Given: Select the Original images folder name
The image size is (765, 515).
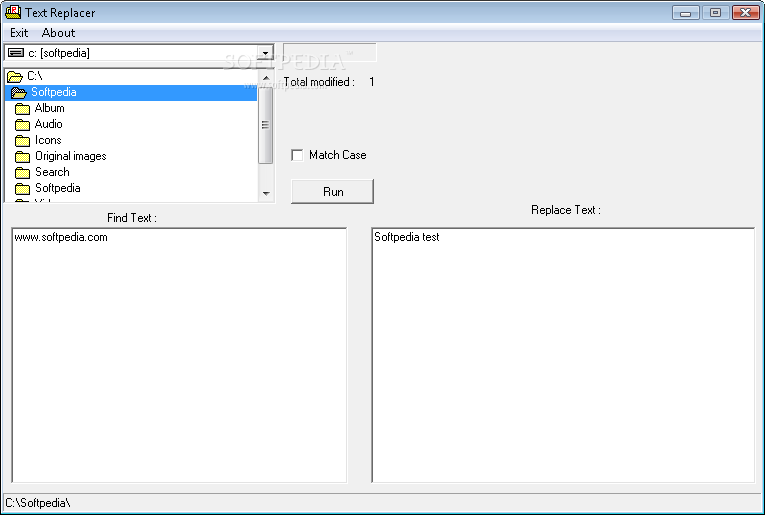Looking at the screenshot, I should click(70, 156).
